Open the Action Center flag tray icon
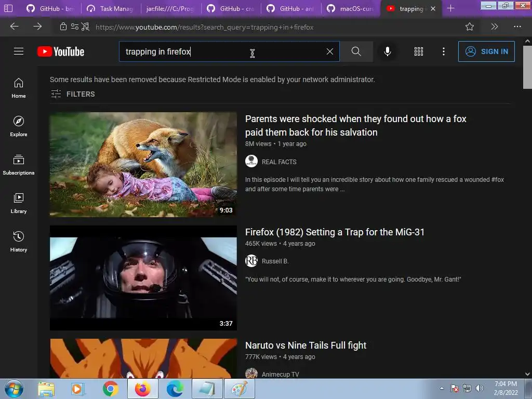This screenshot has width=532, height=399. (455, 388)
